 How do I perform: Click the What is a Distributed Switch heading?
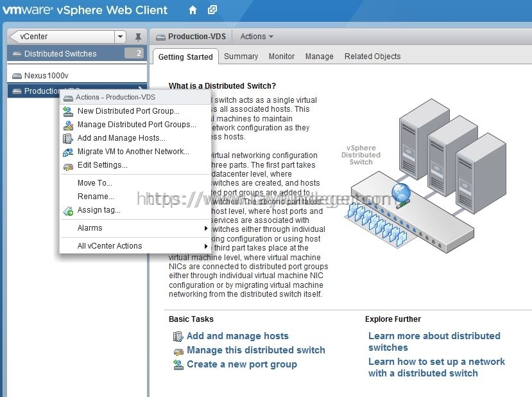[222, 85]
